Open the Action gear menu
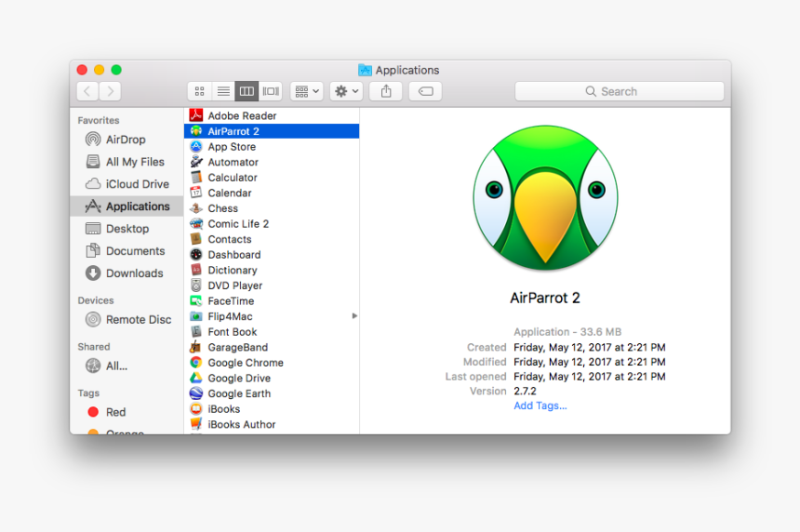 [x=346, y=91]
